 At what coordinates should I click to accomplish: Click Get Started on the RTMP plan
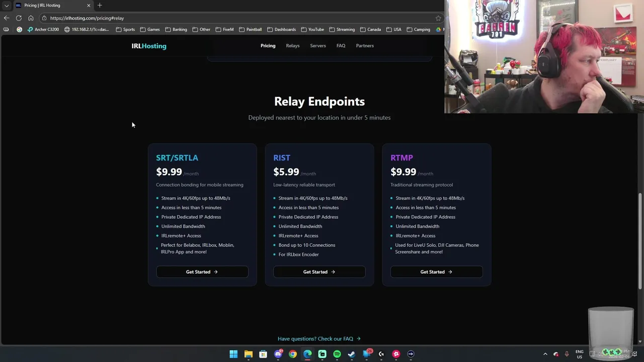click(437, 272)
